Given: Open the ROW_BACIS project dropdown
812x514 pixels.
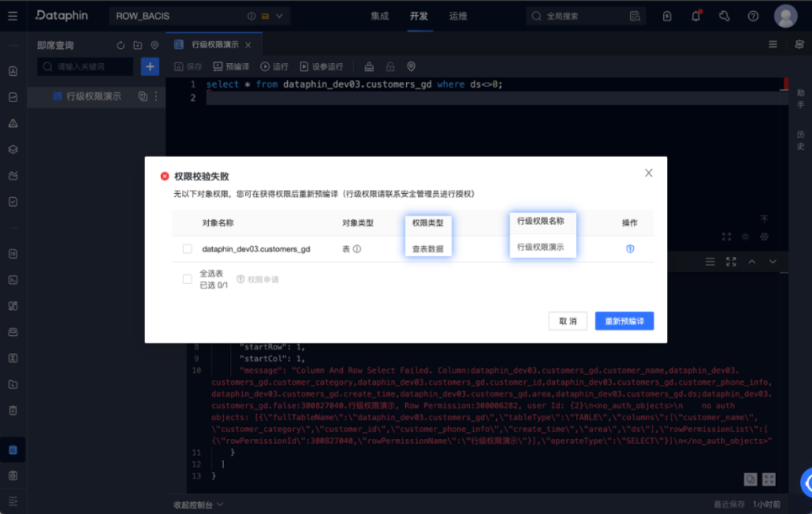Looking at the screenshot, I should (x=278, y=15).
